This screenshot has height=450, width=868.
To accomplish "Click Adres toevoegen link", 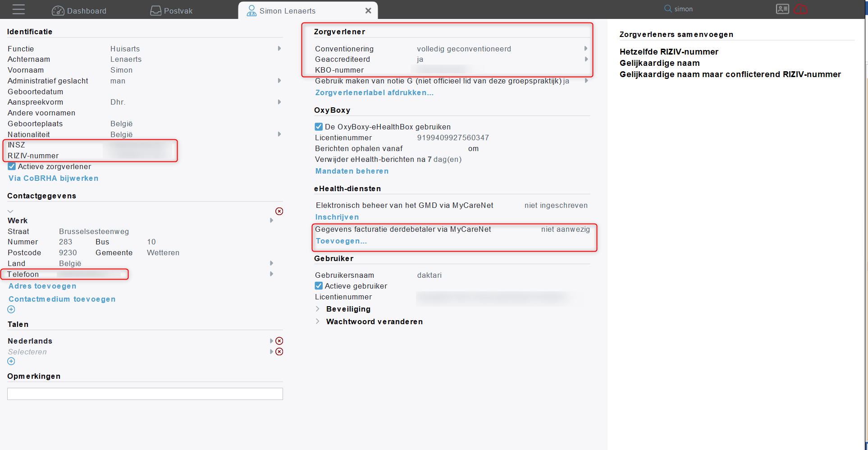I will coord(42,286).
